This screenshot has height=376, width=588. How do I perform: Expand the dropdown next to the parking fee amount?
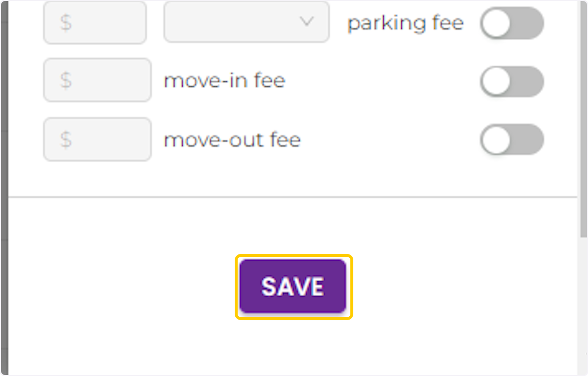click(x=246, y=22)
